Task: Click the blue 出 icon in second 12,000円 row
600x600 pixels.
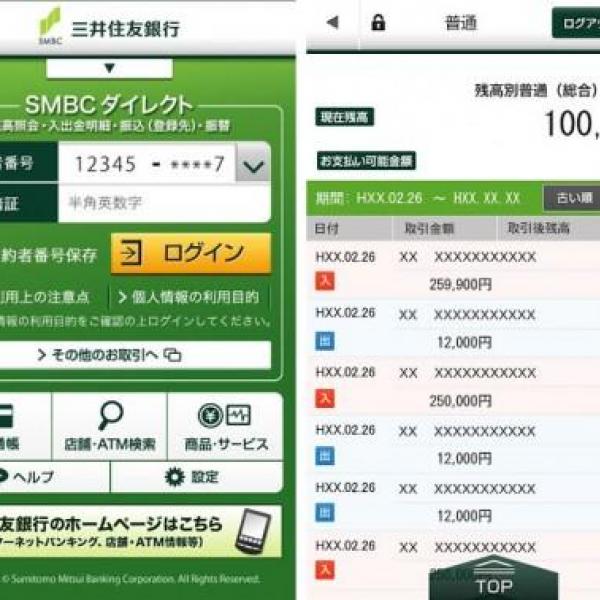Action: click(325, 456)
